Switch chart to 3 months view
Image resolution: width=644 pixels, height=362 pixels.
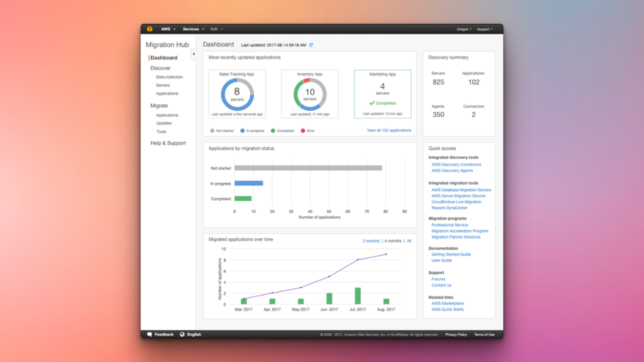tap(371, 240)
